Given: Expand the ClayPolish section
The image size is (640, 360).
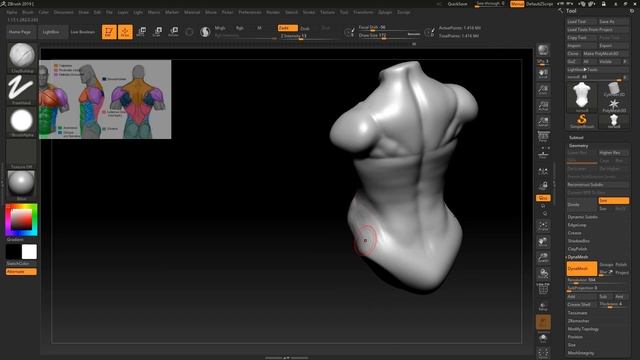Looking at the screenshot, I should (x=577, y=249).
